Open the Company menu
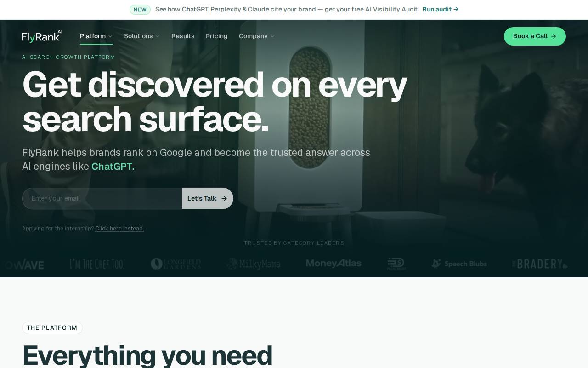 click(x=256, y=36)
